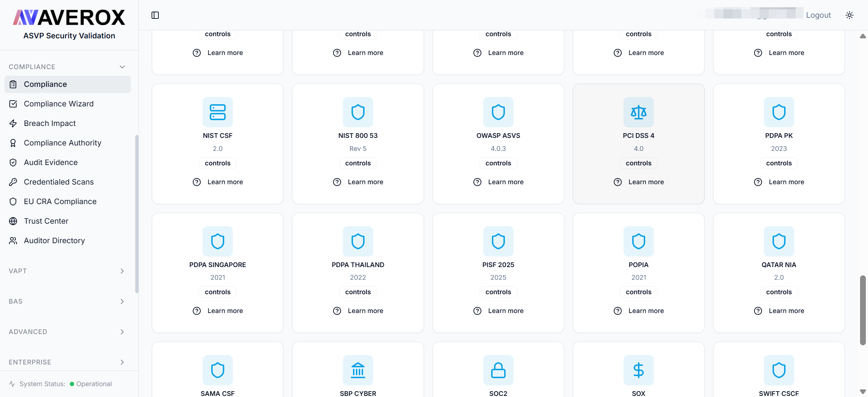Image resolution: width=868 pixels, height=397 pixels.
Task: Click Learn more on PDPA THAILAND card
Action: click(358, 311)
